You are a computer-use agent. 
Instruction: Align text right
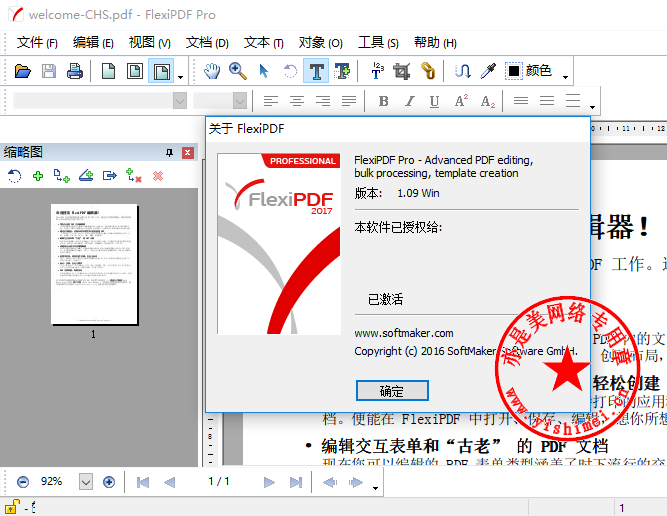pos(323,101)
